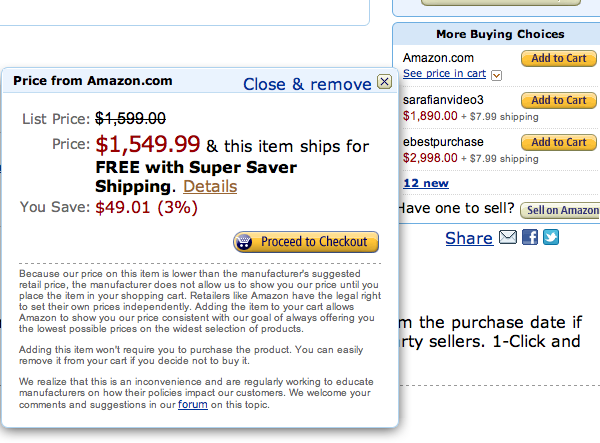This screenshot has width=600, height=443.
Task: Expand the See price in cart arrow
Action: [497, 75]
